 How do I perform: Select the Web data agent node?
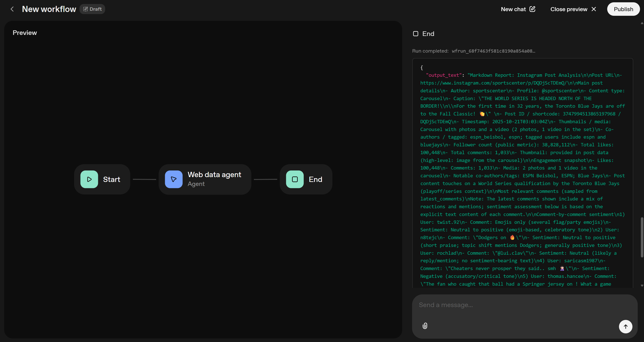coord(214,179)
